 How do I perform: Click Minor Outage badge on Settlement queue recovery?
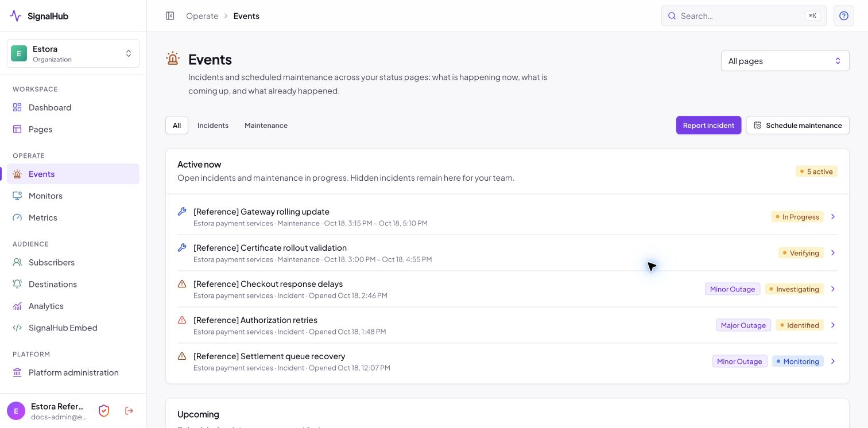click(739, 361)
